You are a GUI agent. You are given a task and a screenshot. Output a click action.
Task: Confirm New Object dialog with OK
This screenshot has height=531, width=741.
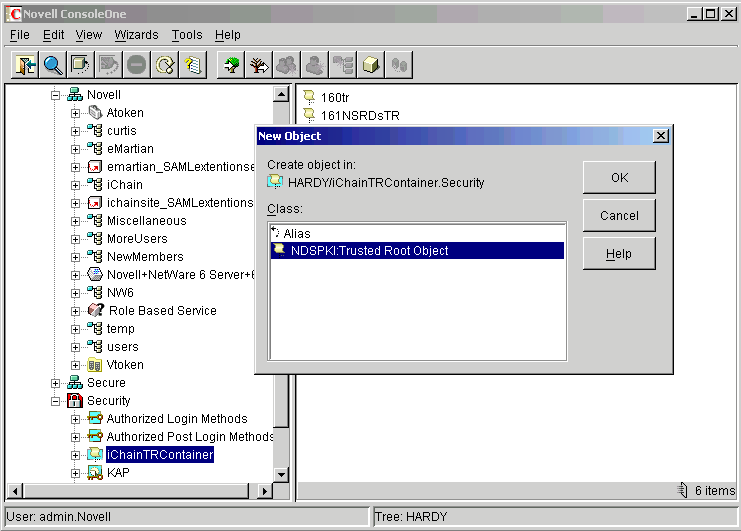pyautogui.click(x=619, y=178)
